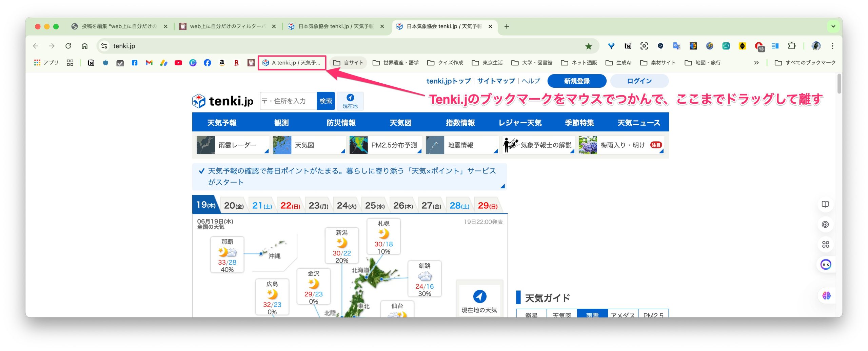Click the bookmark star in address bar

[x=589, y=46]
